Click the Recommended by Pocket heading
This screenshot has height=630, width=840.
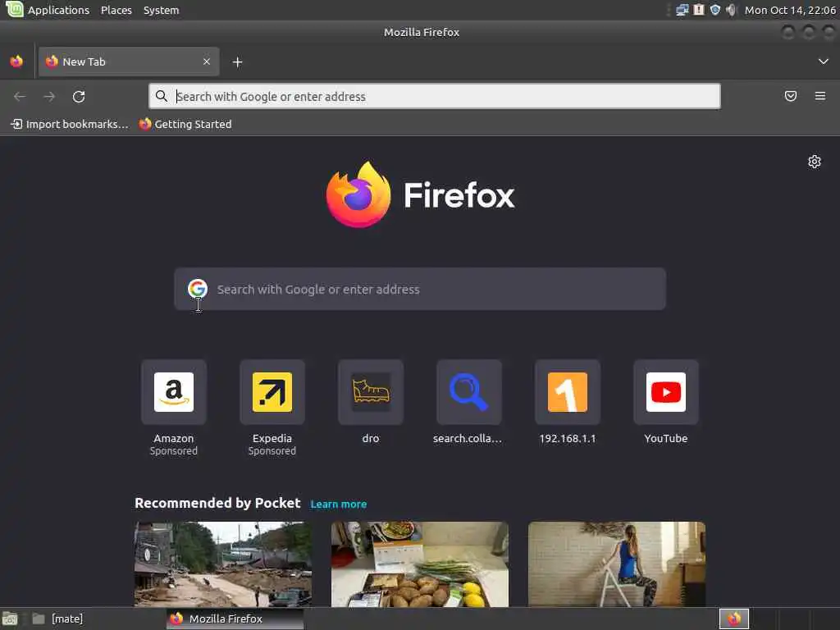[217, 503]
